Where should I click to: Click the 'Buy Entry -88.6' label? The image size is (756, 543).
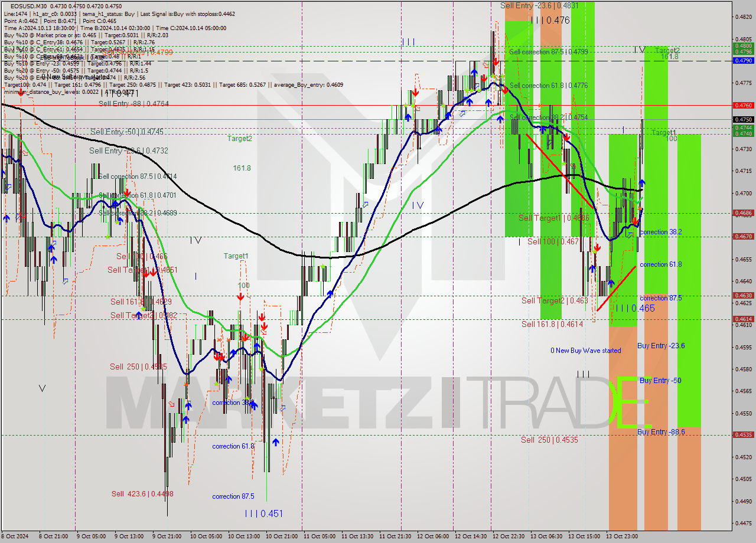tap(661, 432)
